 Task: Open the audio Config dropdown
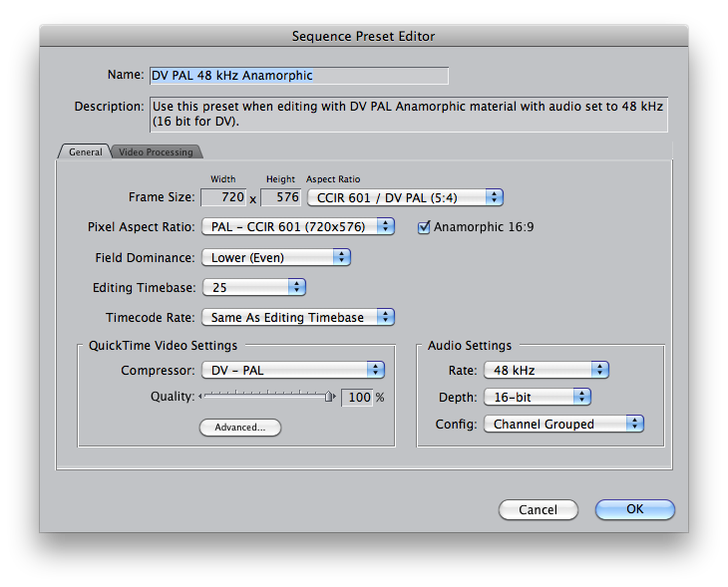563,425
